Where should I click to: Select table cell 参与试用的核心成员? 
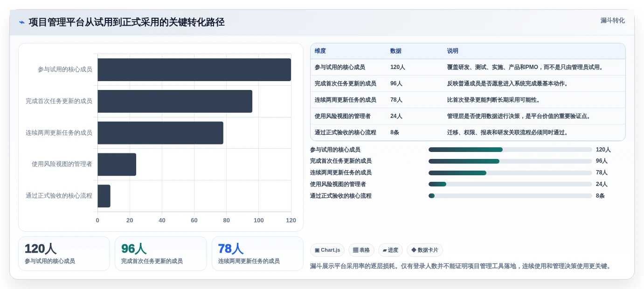[340, 67]
